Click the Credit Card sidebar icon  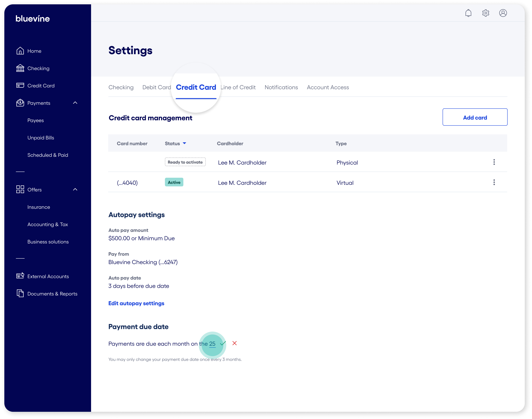tap(20, 85)
